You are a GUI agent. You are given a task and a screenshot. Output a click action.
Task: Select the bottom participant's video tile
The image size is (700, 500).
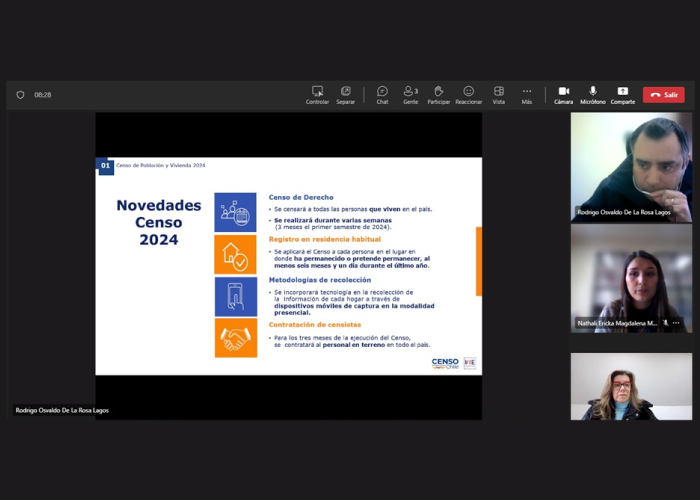coord(631,386)
